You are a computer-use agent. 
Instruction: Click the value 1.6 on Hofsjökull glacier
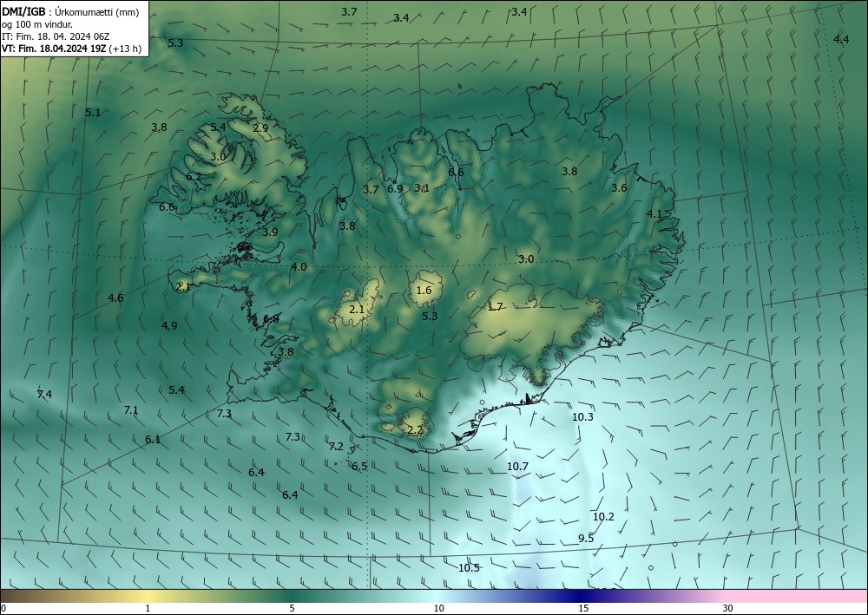coord(424,291)
